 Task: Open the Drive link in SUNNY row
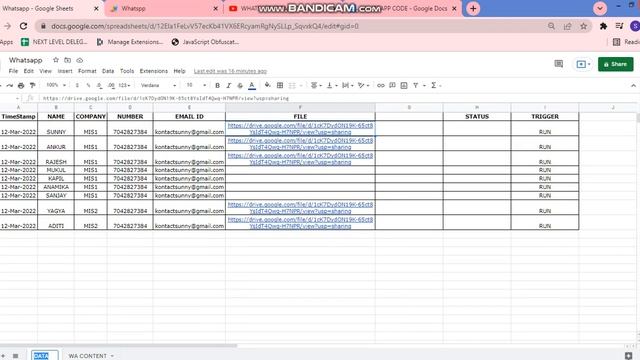coord(300,129)
